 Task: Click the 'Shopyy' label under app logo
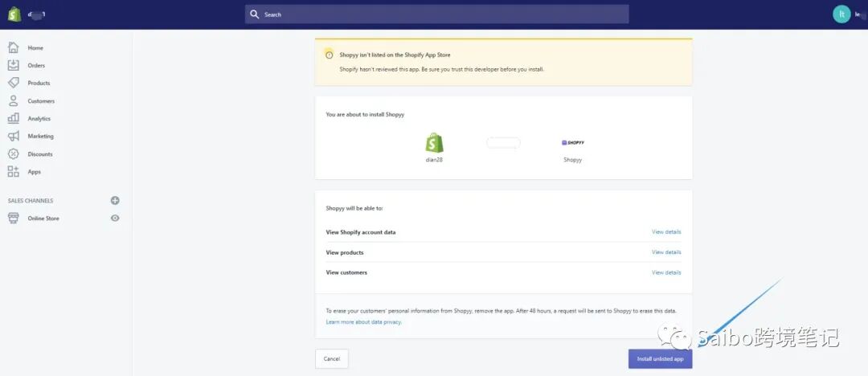click(573, 160)
